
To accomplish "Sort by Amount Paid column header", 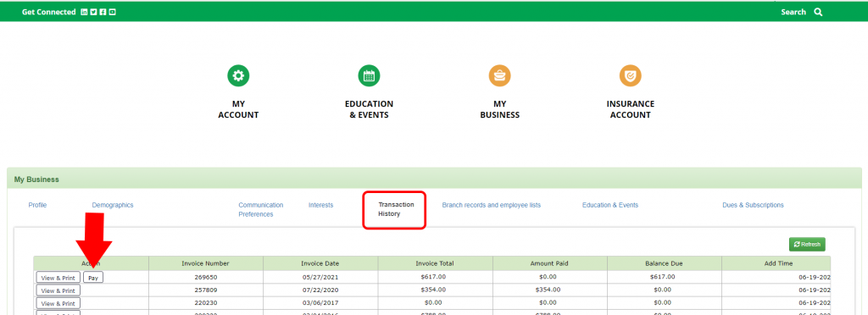I will (x=549, y=263).
